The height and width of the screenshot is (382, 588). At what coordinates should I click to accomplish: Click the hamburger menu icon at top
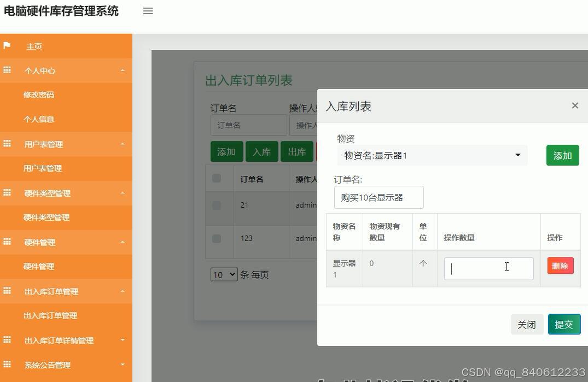click(148, 11)
